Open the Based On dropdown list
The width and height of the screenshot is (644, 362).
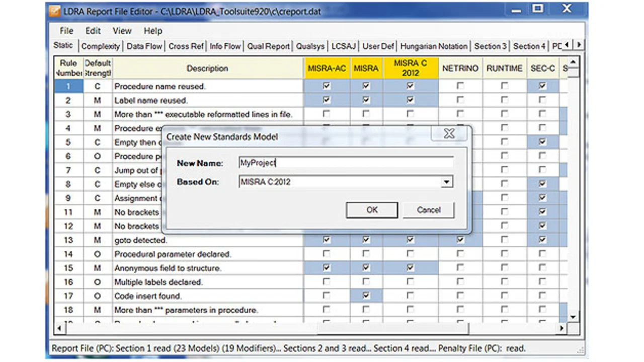[446, 182]
